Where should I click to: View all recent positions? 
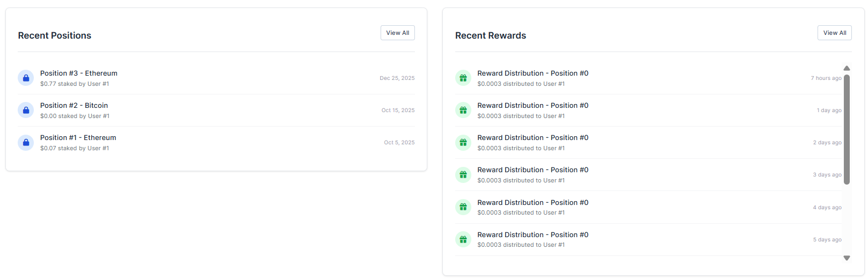coord(398,33)
